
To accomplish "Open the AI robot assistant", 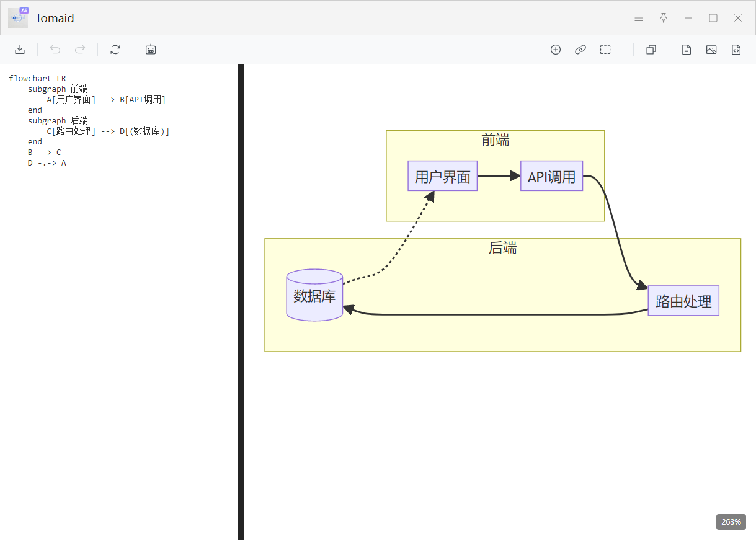I will (x=151, y=50).
